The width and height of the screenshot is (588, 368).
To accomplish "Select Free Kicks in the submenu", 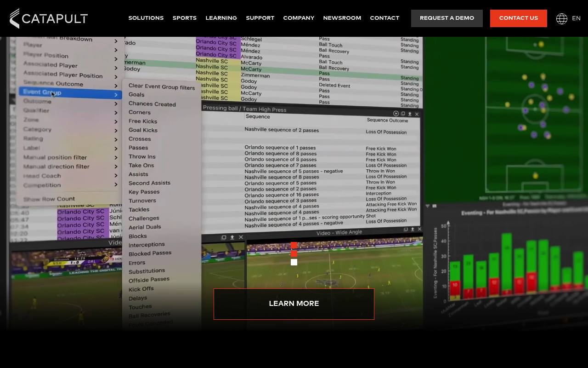I will [x=143, y=121].
